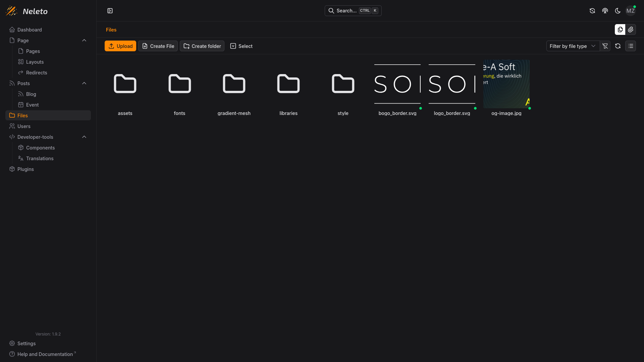Open Blog under Posts
The height and width of the screenshot is (362, 644).
click(x=31, y=94)
